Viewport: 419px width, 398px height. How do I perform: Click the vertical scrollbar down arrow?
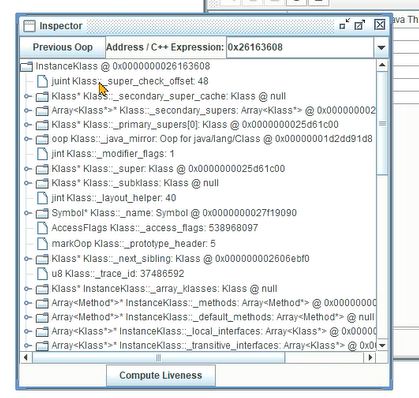[382, 345]
